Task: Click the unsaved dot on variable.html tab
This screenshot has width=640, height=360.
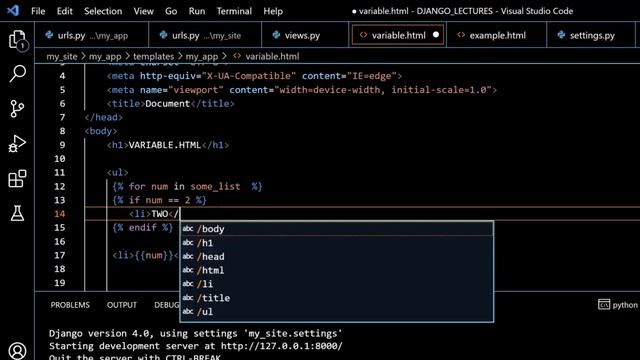Action: [436, 35]
